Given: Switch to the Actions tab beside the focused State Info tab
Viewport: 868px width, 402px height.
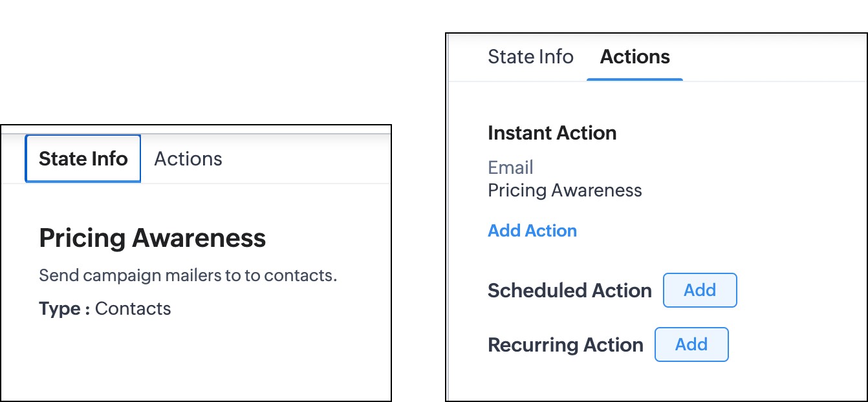Looking at the screenshot, I should (x=188, y=159).
